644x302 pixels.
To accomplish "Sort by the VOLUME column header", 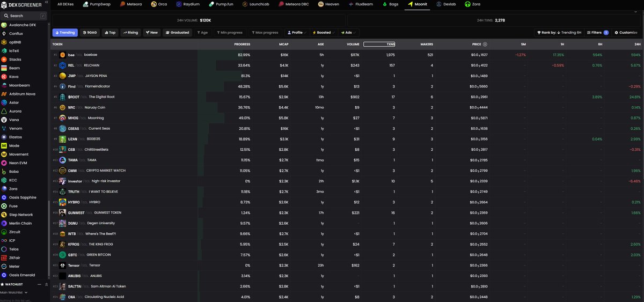I will pos(353,44).
